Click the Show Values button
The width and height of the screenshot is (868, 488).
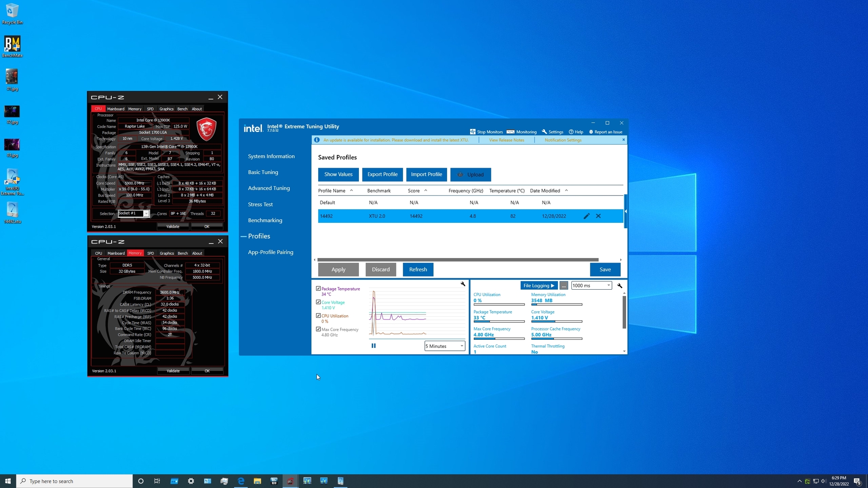[x=338, y=174]
